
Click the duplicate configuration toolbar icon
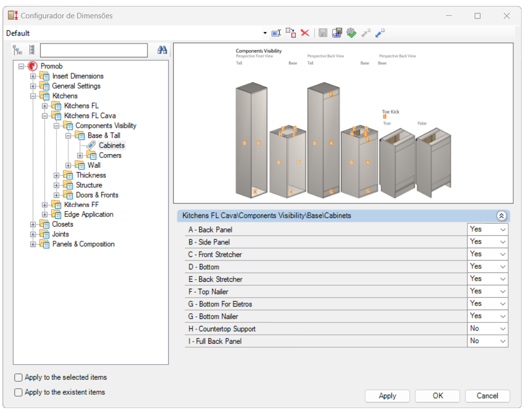pos(291,33)
